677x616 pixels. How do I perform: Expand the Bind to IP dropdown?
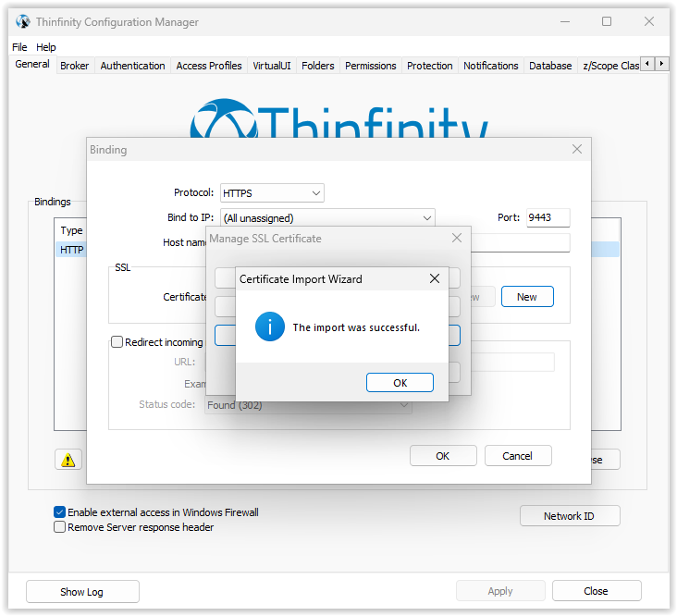click(327, 217)
